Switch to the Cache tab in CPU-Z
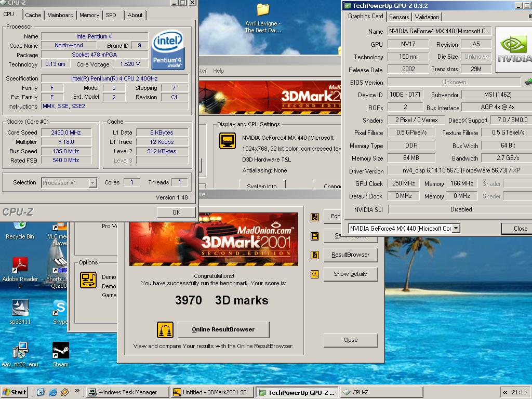532x399 pixels. pyautogui.click(x=33, y=15)
